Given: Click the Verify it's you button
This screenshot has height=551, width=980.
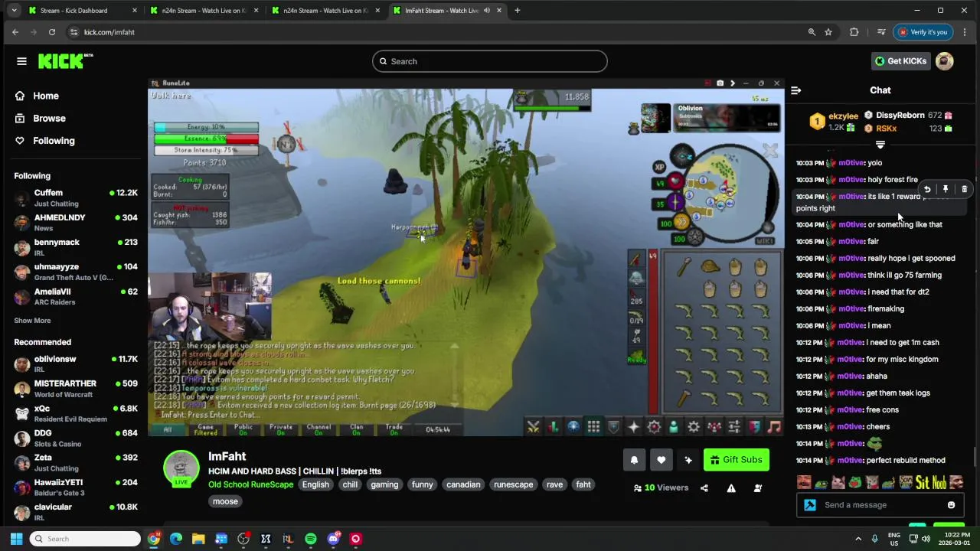Looking at the screenshot, I should [x=923, y=32].
